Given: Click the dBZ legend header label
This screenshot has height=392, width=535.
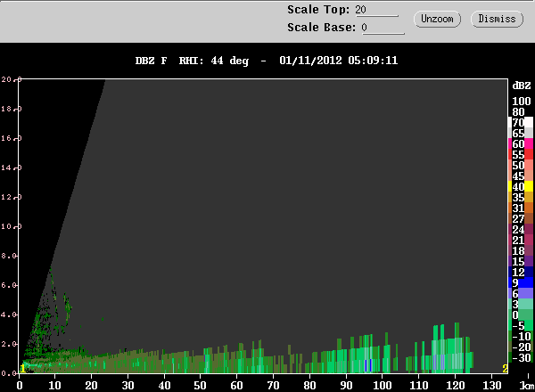Looking at the screenshot, I should click(x=522, y=86).
